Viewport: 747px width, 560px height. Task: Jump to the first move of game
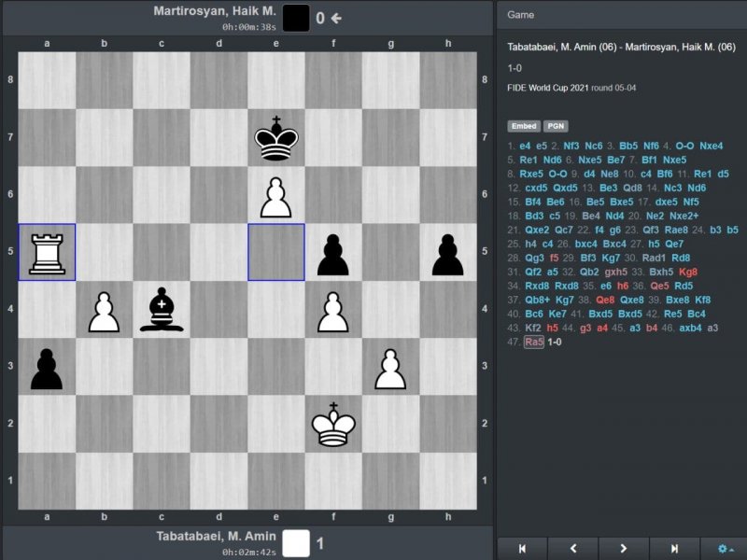(522, 549)
